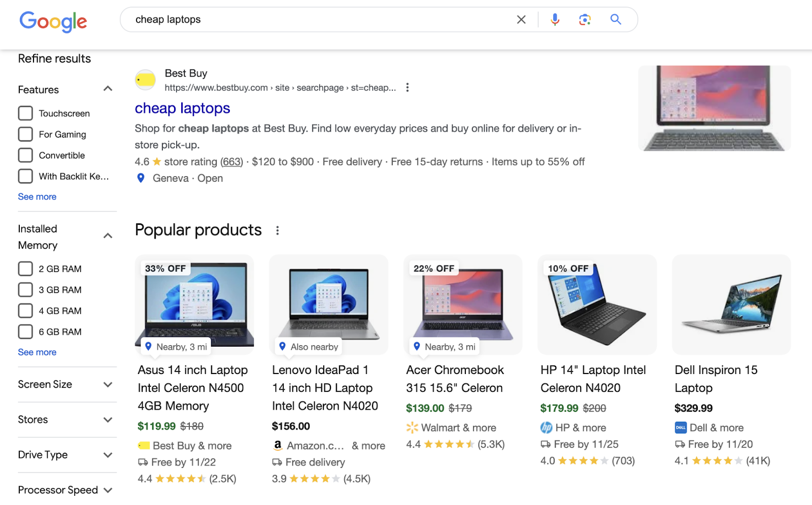Screen dimensions: 812x505
Task: Open the Dell Inspiron 15 product thumbnail
Action: [x=731, y=304]
